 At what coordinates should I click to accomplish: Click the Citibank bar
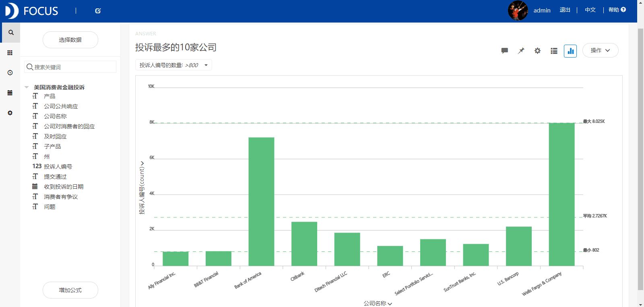click(x=304, y=244)
